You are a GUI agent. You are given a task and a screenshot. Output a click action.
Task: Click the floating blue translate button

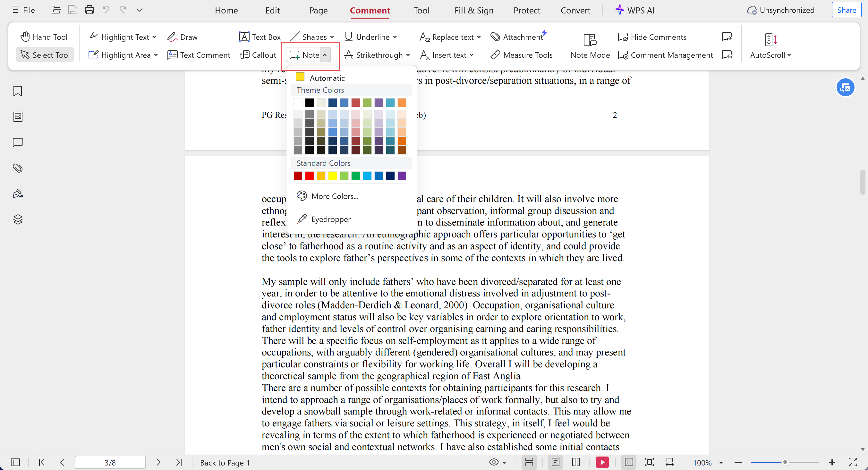[x=845, y=88]
